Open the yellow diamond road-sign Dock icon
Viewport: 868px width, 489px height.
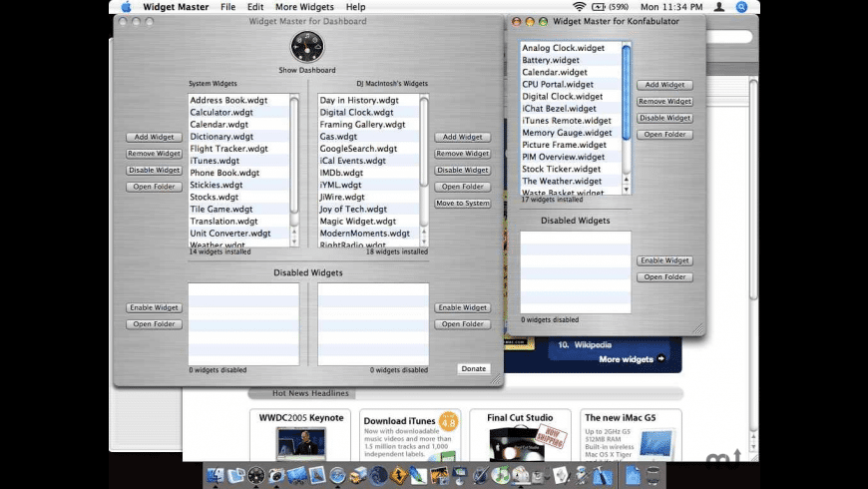point(398,475)
